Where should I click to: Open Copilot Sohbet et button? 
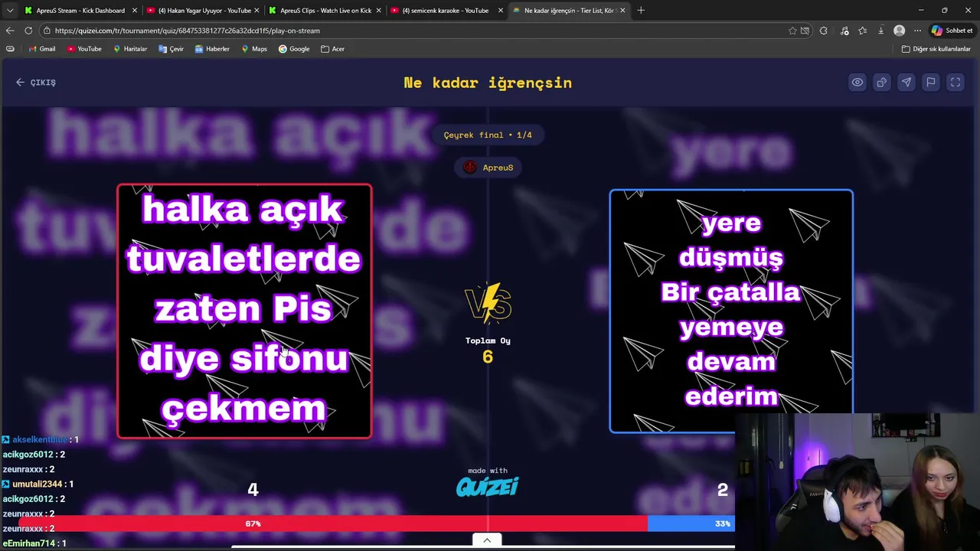pyautogui.click(x=952, y=31)
